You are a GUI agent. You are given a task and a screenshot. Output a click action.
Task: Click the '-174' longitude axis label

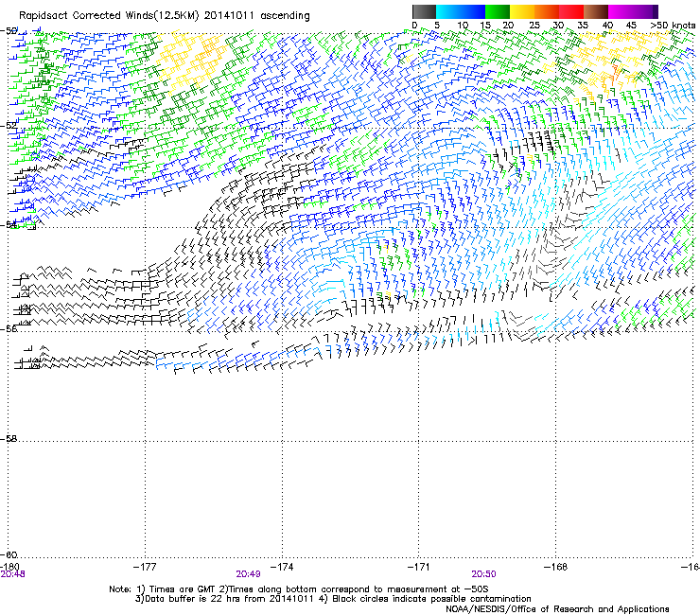pos(282,567)
